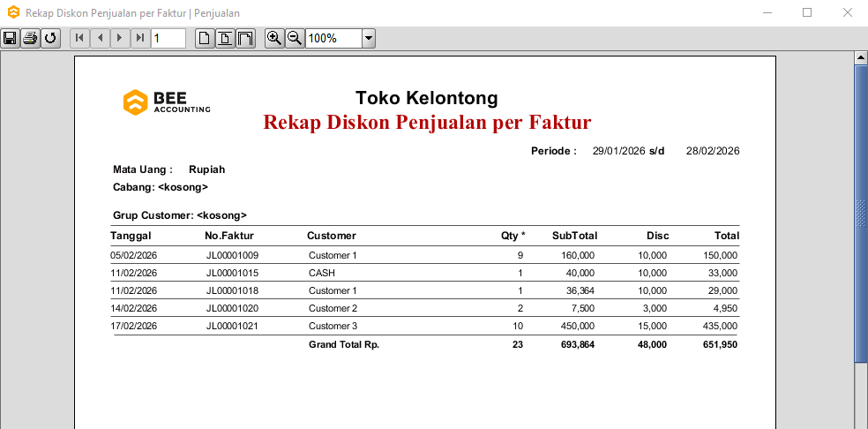Click the 'Total' column header
This screenshot has width=868, height=429.
(x=727, y=236)
